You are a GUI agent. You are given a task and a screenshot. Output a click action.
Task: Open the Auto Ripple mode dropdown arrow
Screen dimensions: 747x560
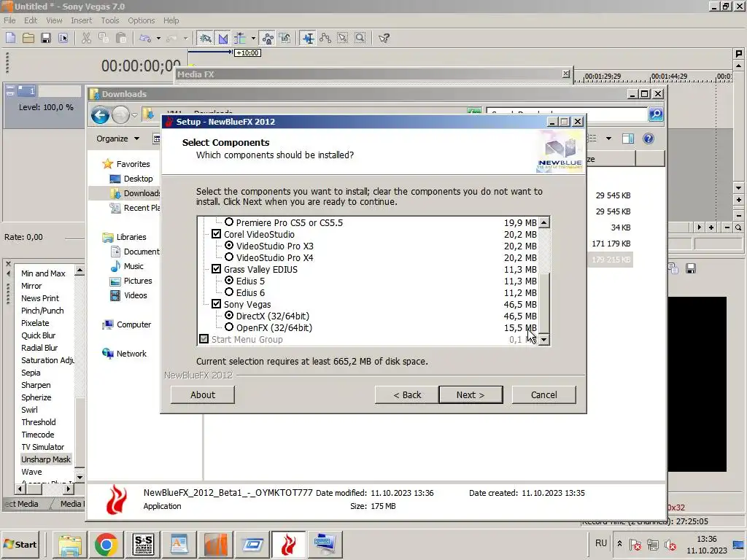(x=253, y=38)
